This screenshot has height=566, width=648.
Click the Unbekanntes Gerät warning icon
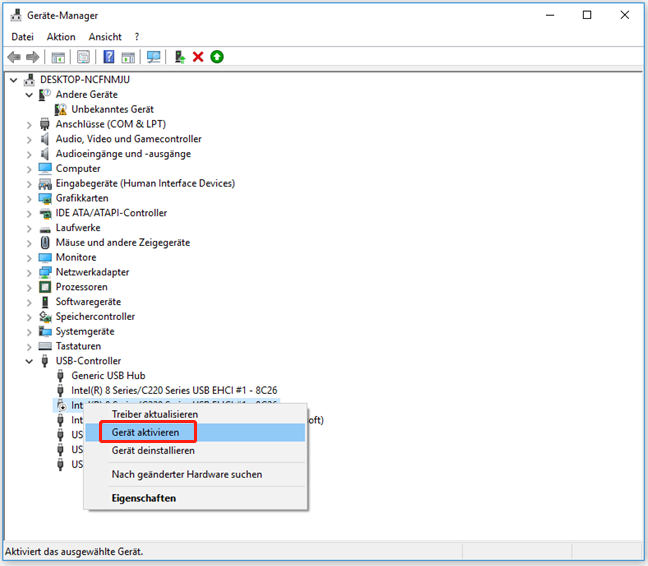[x=61, y=109]
